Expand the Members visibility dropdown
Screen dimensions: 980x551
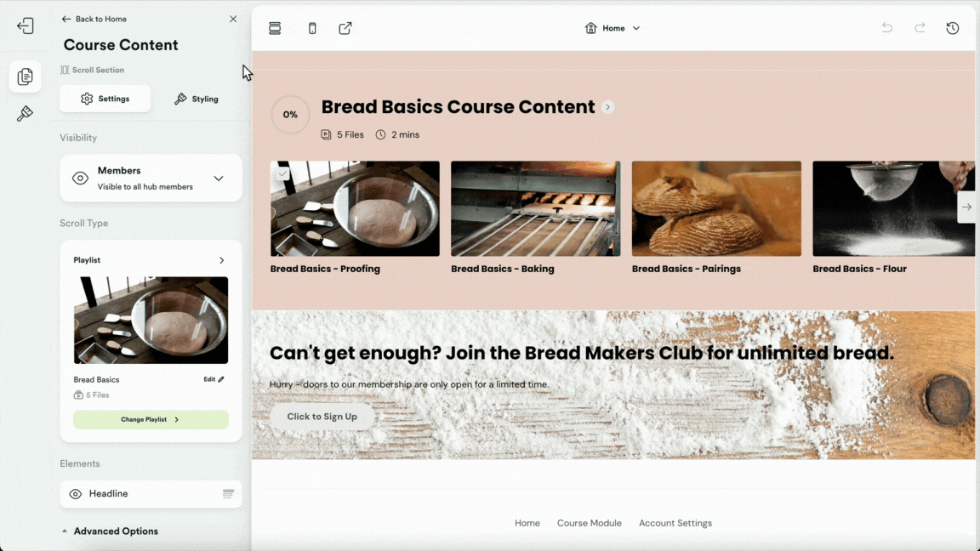coord(219,179)
